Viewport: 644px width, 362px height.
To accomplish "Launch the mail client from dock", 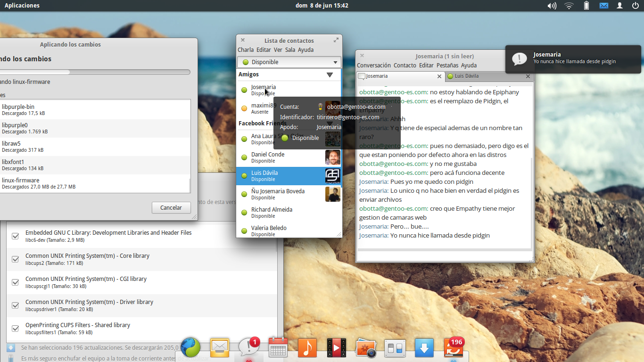I will (x=220, y=348).
